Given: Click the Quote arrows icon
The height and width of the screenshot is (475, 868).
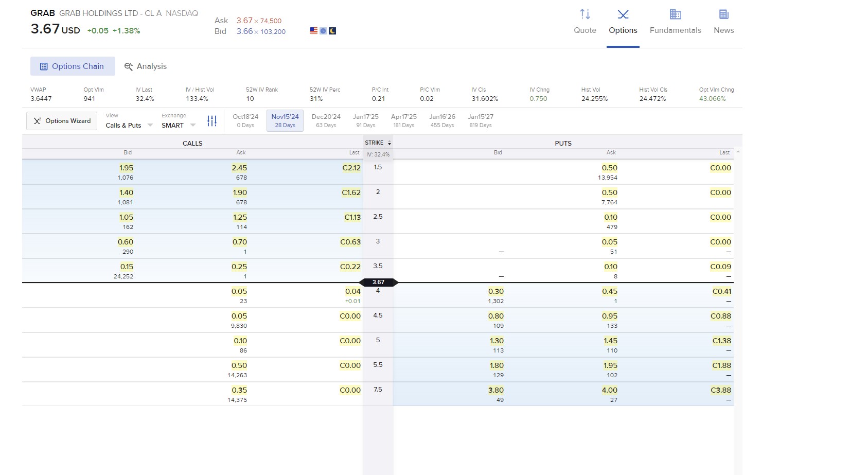Looking at the screenshot, I should point(585,14).
